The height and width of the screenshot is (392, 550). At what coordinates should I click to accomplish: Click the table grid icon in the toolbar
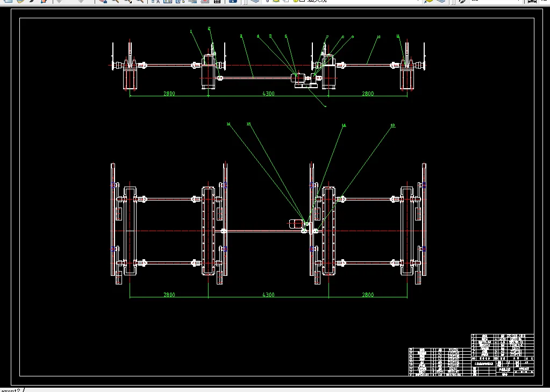(217, 1)
